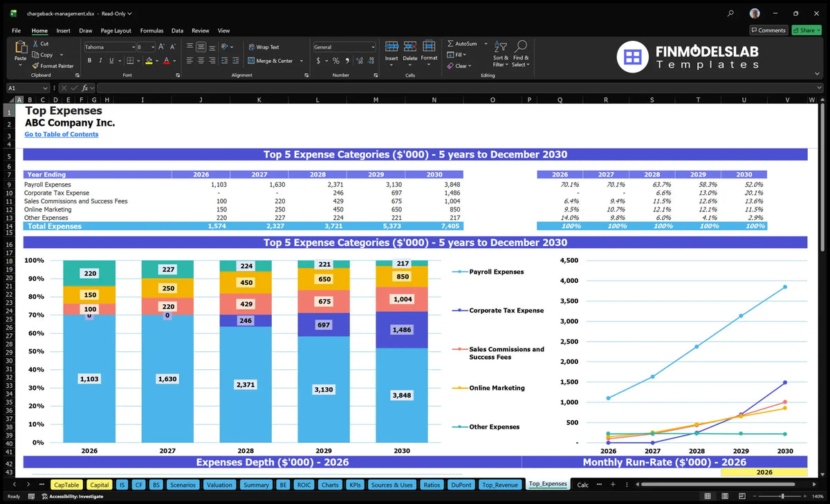Apply Comma Style format
Viewport: 830px width, 504px height.
coord(346,61)
